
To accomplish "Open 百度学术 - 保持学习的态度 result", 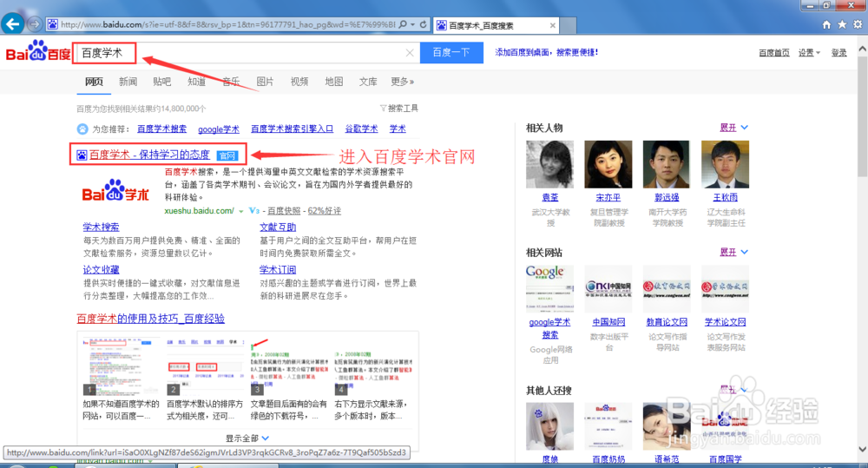I will (149, 155).
